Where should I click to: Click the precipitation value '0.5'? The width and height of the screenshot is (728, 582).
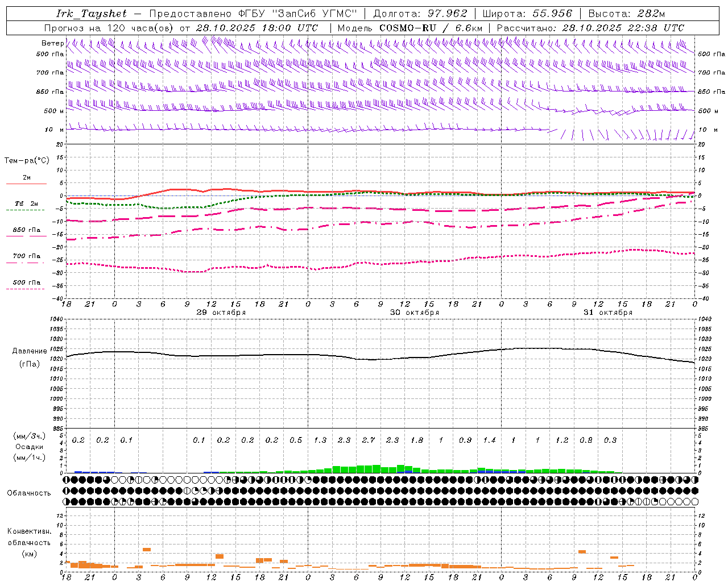(296, 440)
